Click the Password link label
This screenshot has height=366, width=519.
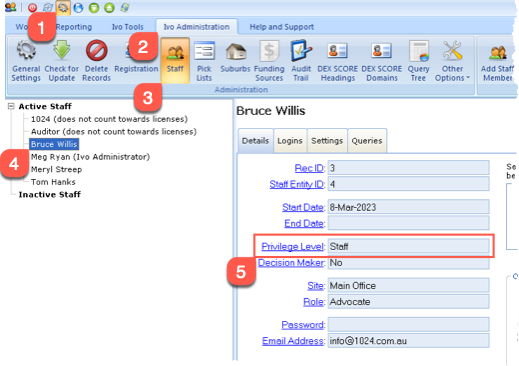303,325
